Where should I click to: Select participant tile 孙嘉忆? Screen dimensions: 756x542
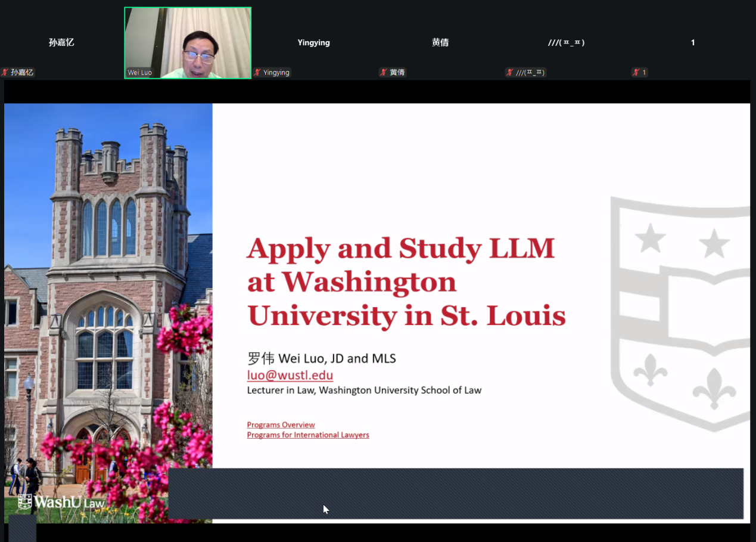click(x=62, y=43)
